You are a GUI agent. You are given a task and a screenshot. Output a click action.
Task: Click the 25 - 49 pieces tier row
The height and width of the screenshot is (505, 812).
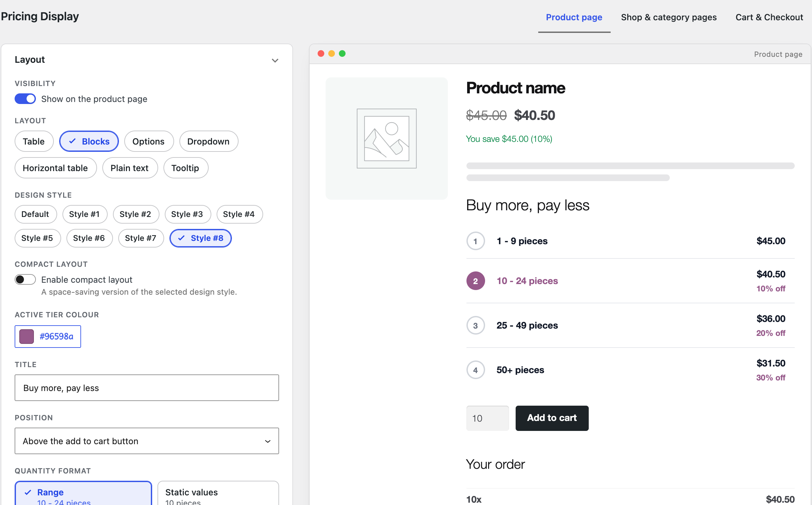630,325
